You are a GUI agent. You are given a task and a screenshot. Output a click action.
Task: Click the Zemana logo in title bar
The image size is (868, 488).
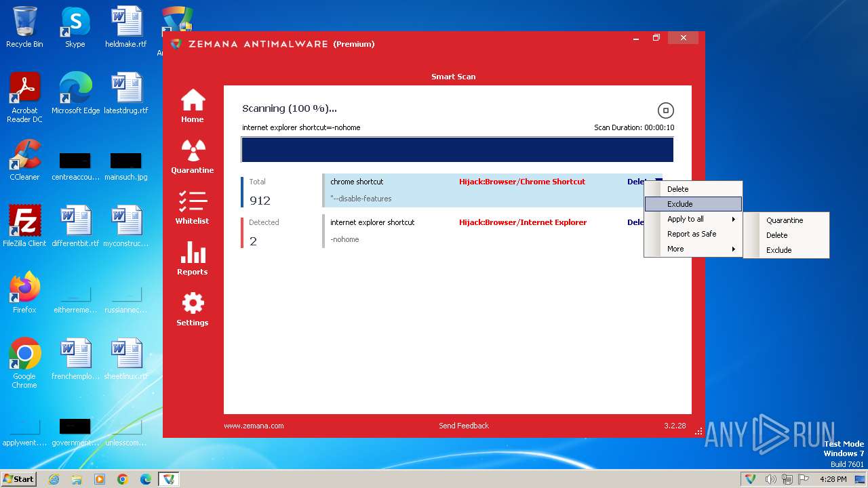click(x=176, y=44)
